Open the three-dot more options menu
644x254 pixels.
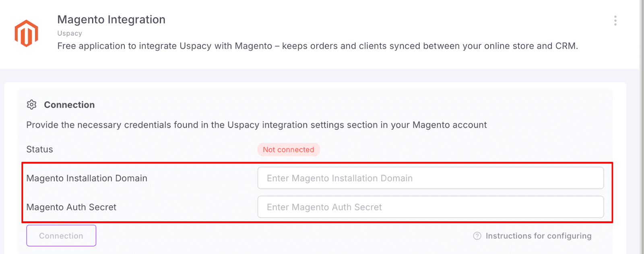tap(615, 21)
